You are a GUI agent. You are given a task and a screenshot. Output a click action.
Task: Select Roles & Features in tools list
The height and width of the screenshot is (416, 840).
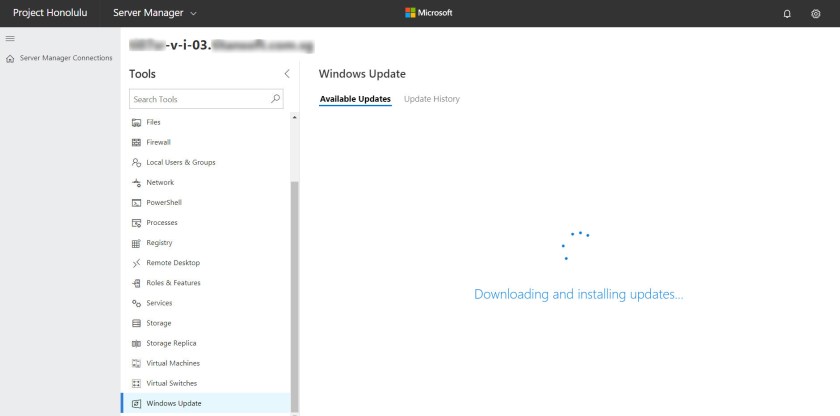(x=173, y=283)
